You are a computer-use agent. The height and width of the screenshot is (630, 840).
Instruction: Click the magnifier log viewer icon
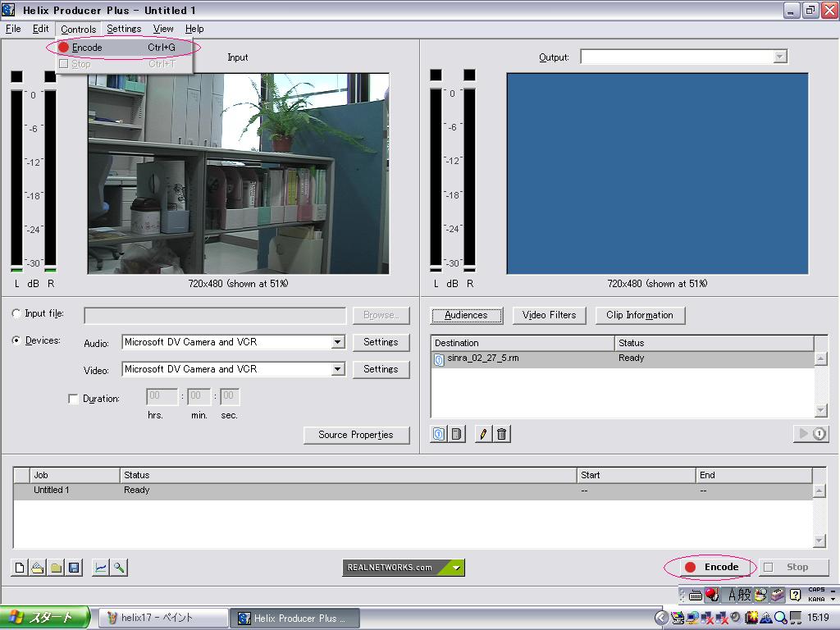click(118, 568)
